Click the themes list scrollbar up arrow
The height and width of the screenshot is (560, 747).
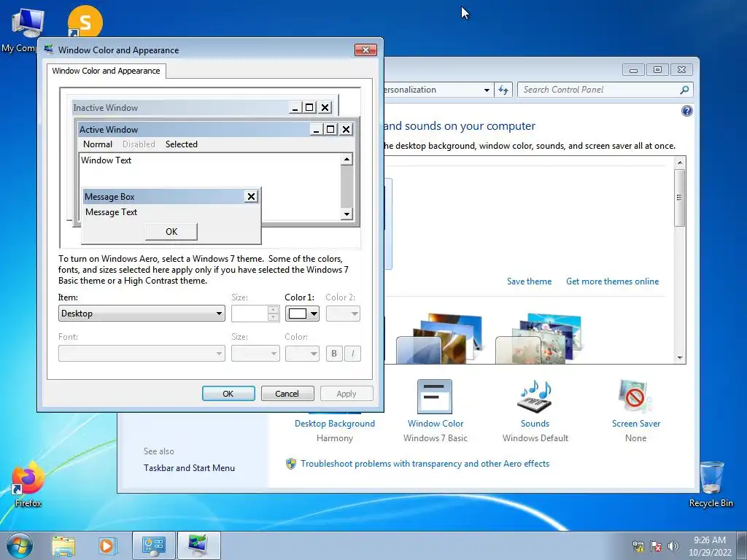tap(680, 163)
